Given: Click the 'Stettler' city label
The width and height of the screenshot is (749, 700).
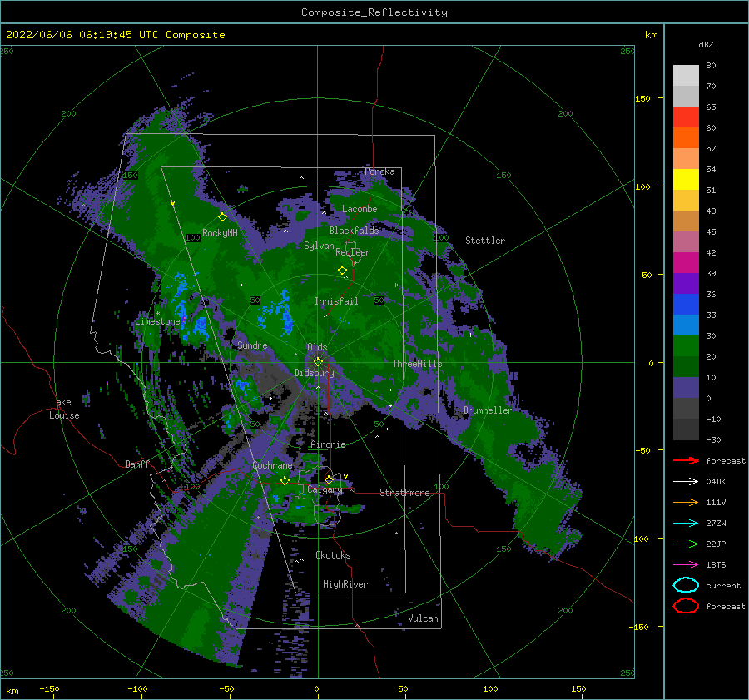Looking at the screenshot, I should coord(485,241).
